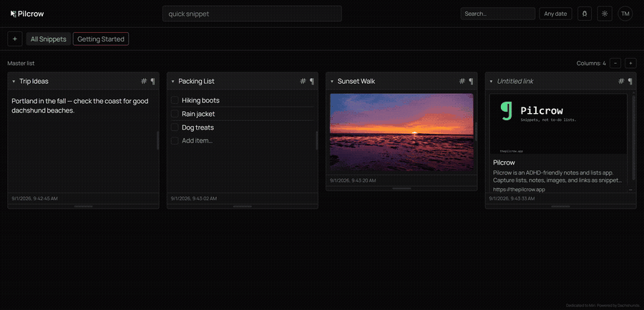Screen dimensions: 644x310
Task: Open the TM user avatar menu
Action: (625, 14)
